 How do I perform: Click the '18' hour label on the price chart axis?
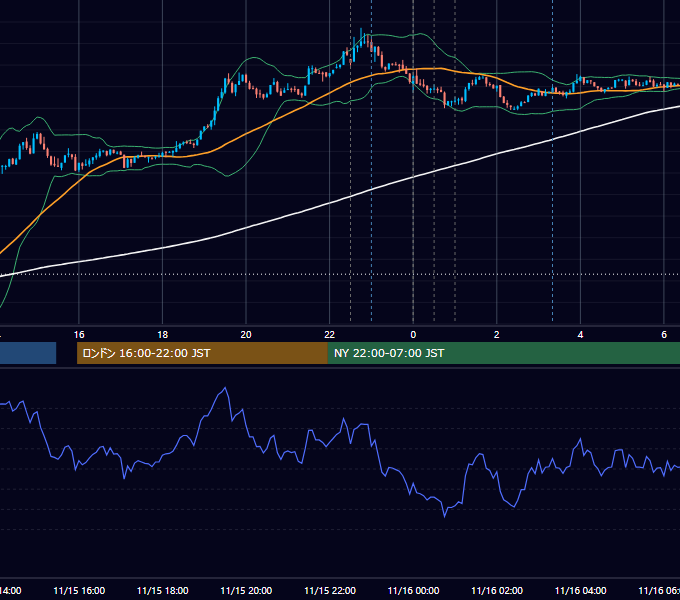(x=163, y=334)
